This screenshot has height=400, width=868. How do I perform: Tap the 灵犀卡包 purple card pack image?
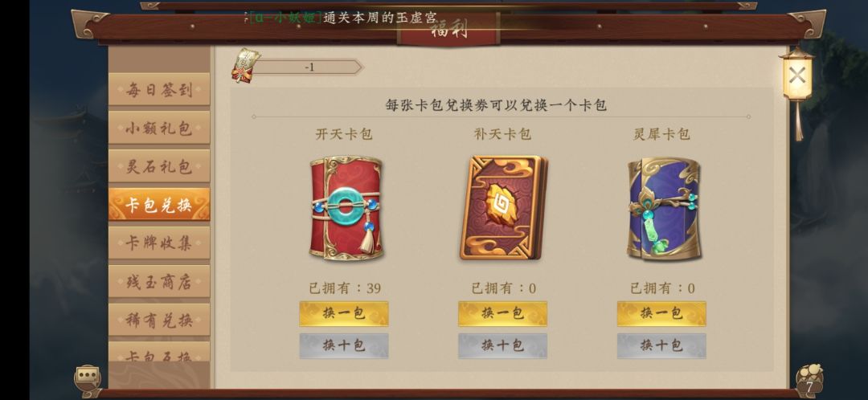665,209
